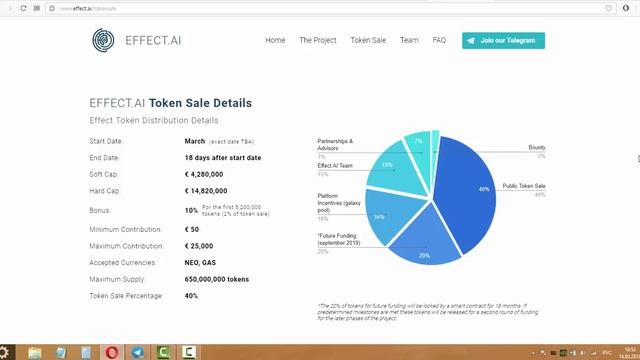
Task: Click the Public Token Sale chart label
Action: tap(524, 186)
